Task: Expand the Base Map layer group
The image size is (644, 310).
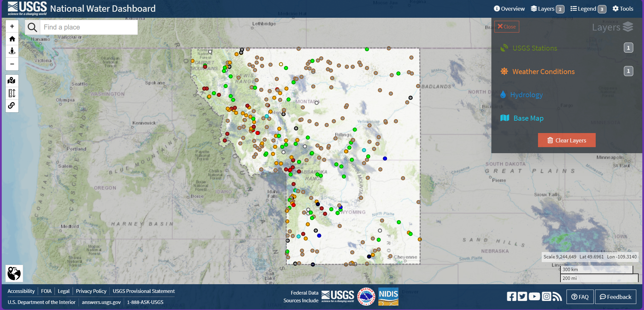Action: tap(528, 118)
